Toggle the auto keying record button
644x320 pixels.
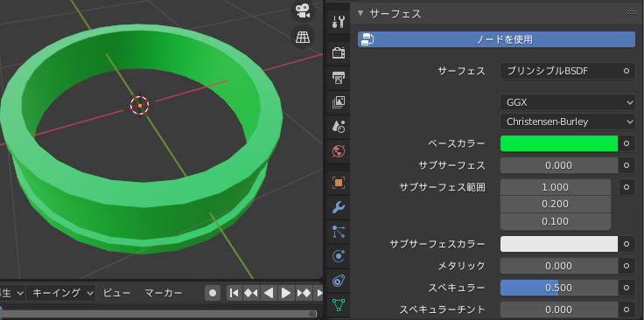(213, 293)
